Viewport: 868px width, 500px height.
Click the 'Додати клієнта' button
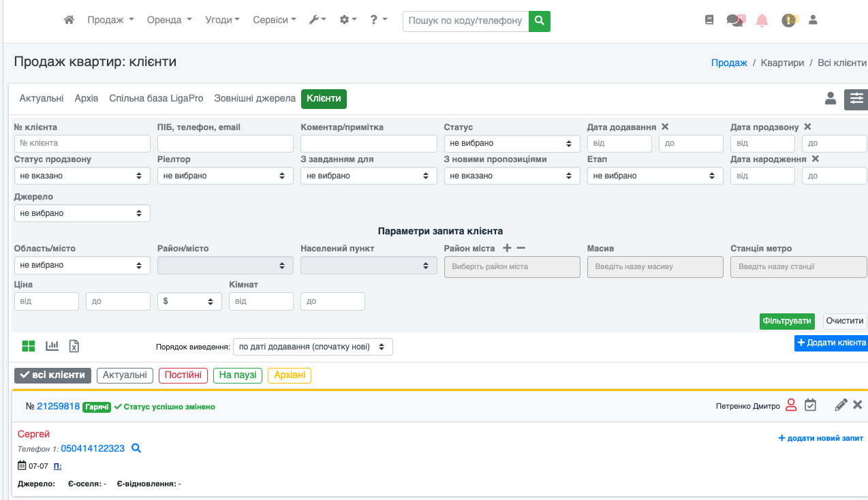click(x=831, y=343)
